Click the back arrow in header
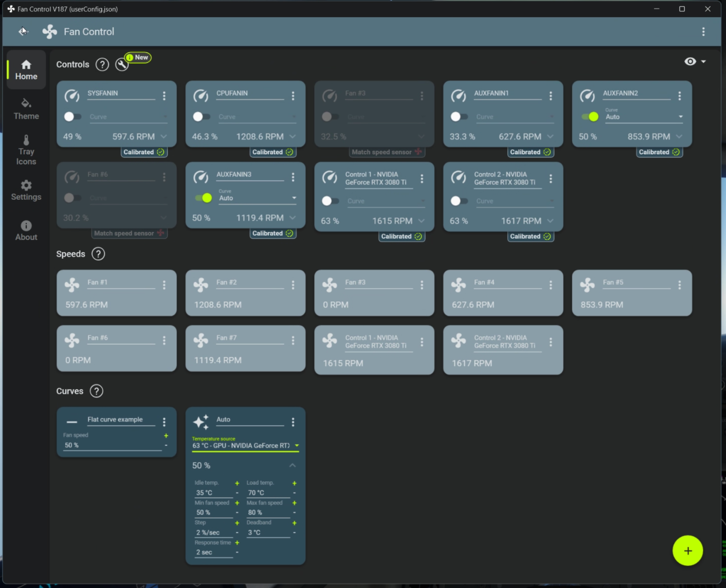This screenshot has height=588, width=726. click(23, 31)
